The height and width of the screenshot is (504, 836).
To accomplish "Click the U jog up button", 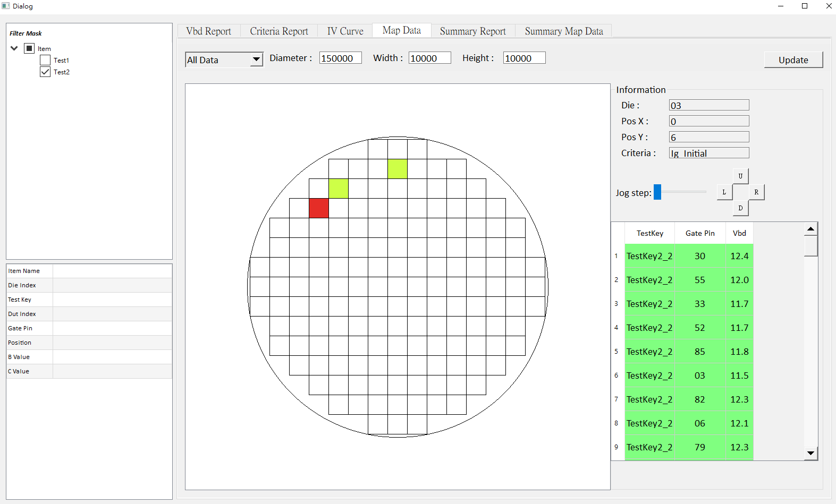I will [x=740, y=176].
